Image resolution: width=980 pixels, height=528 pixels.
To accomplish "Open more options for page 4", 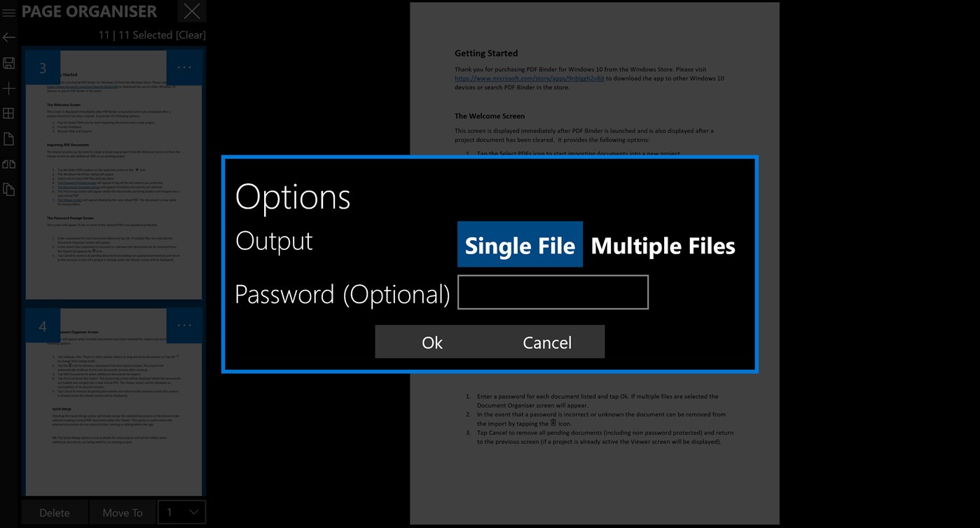I will [x=184, y=326].
